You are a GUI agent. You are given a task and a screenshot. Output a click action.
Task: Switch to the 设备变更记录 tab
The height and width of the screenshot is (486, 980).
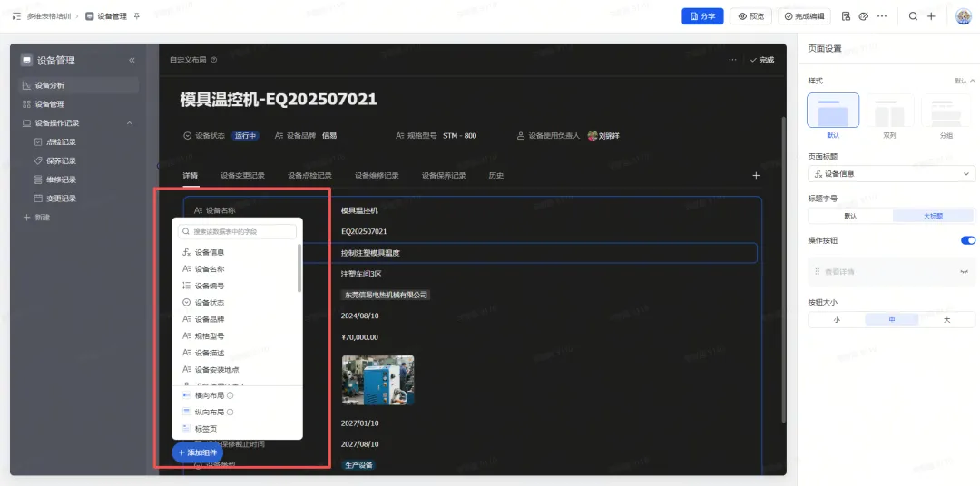pos(242,176)
